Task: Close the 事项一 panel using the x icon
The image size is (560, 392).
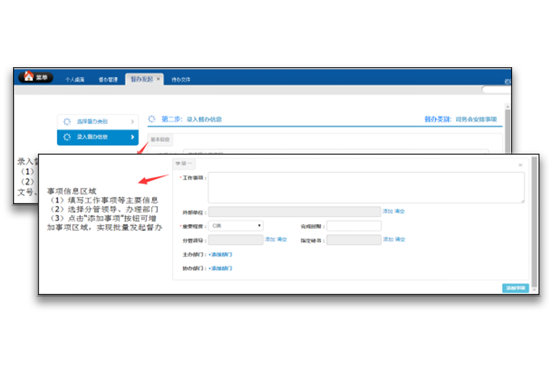Action: tap(520, 165)
